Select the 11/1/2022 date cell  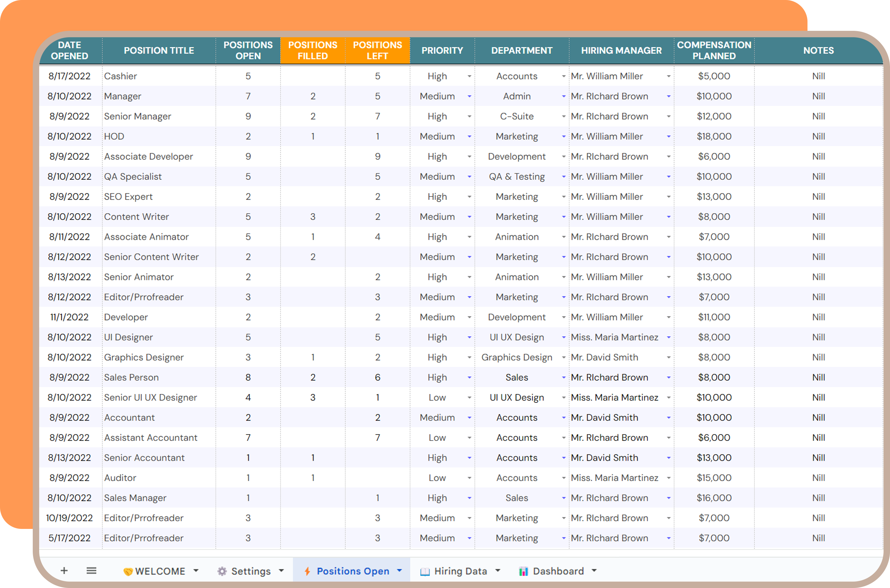(x=71, y=317)
